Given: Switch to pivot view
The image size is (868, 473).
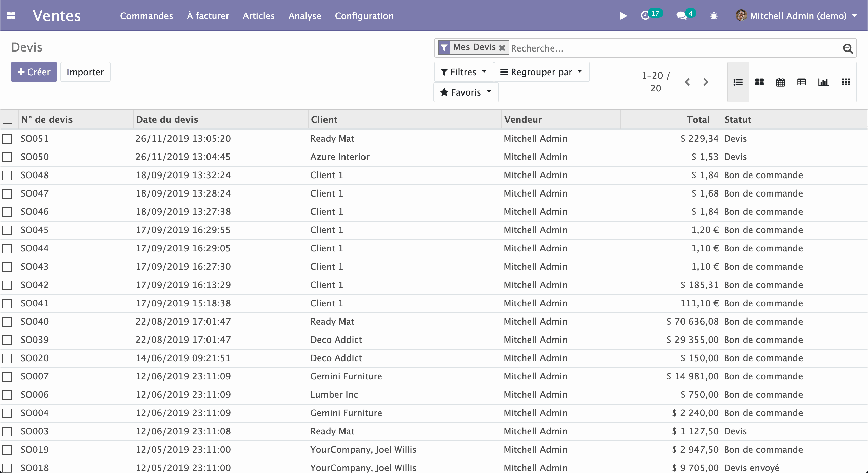Looking at the screenshot, I should 802,82.
